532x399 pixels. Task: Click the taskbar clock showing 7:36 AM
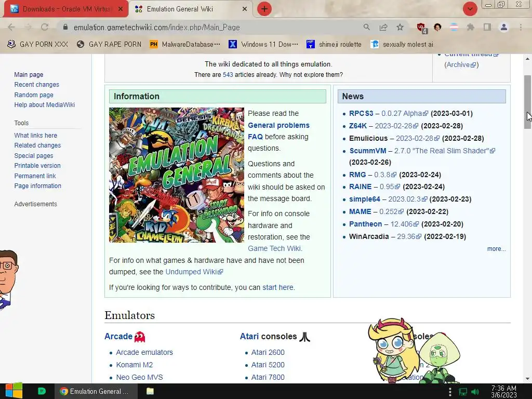tap(504, 391)
